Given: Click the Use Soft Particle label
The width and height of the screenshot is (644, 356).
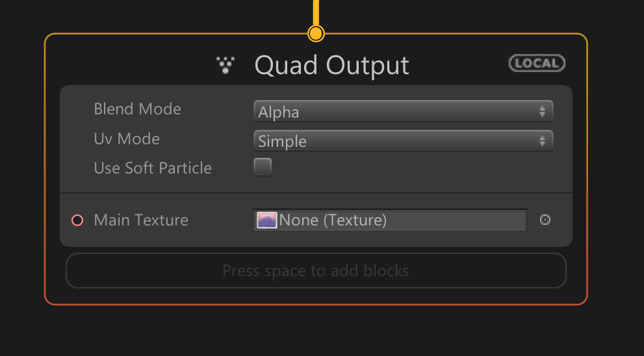Looking at the screenshot, I should 153,168.
